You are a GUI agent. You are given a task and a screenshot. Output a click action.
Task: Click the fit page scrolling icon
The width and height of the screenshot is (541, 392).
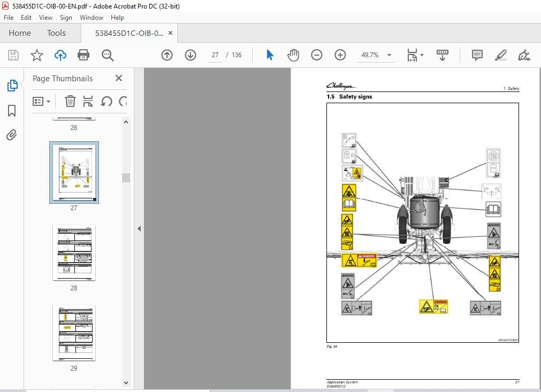point(412,55)
